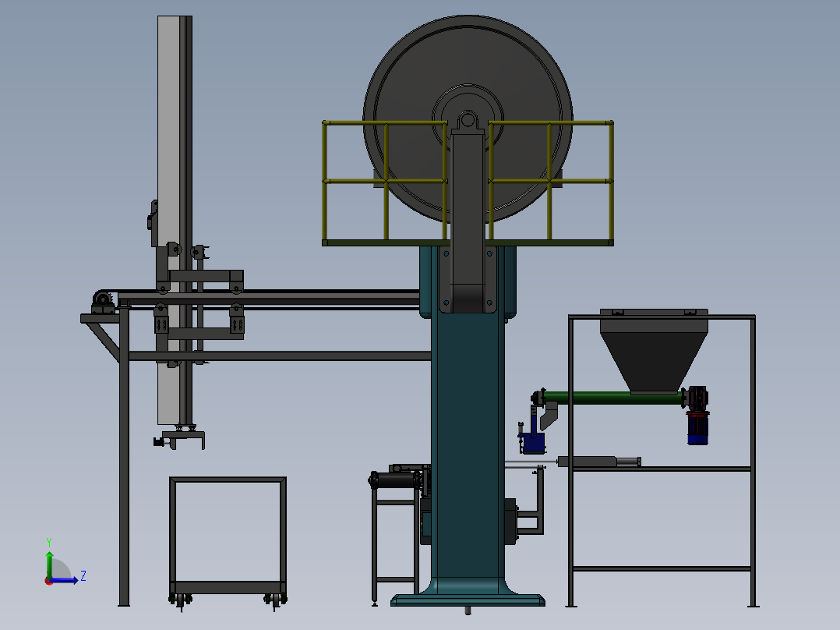The image size is (840, 630).
Task: Click the blue Z axis arrow of the triad
Action: pos(67,580)
